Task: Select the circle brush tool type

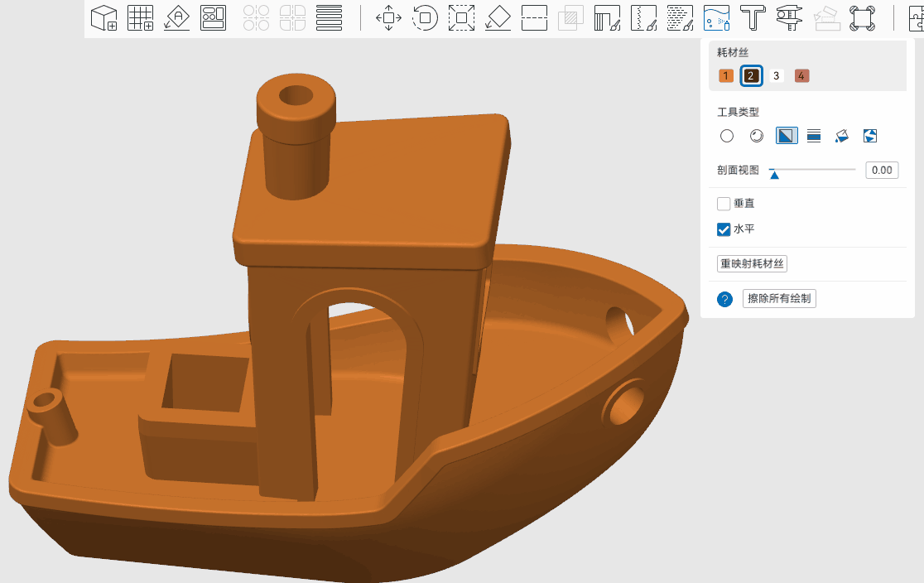Action: tap(727, 136)
